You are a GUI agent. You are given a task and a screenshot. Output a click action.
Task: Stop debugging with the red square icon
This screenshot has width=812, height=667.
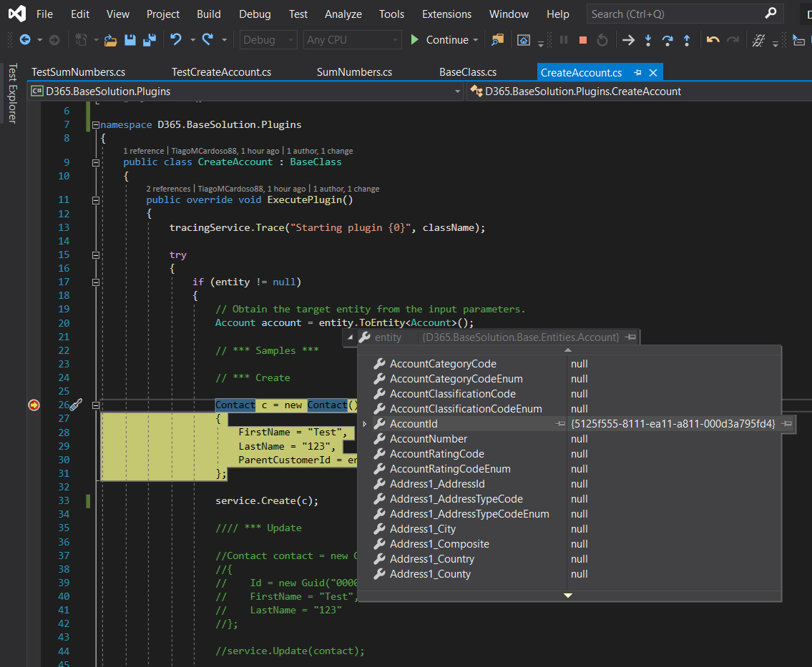pos(582,40)
